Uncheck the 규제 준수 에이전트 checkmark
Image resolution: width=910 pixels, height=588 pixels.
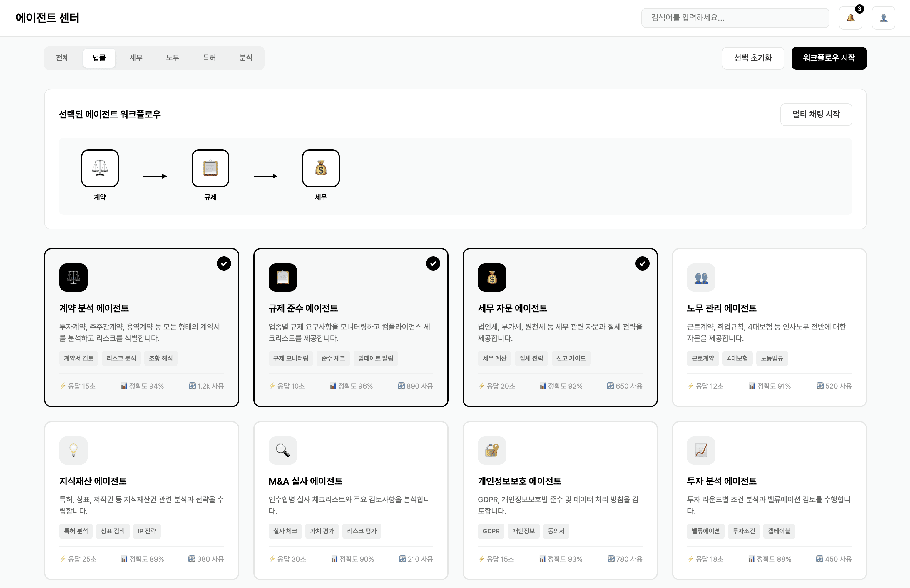(x=433, y=263)
